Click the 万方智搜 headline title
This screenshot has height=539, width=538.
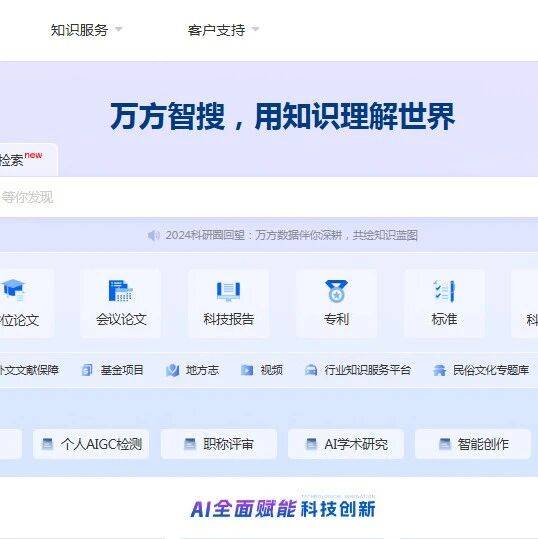(283, 116)
